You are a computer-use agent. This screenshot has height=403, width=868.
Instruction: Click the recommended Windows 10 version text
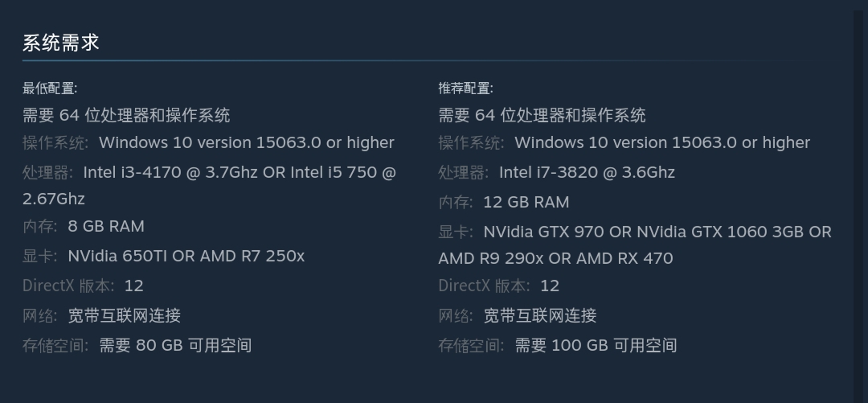(662, 142)
